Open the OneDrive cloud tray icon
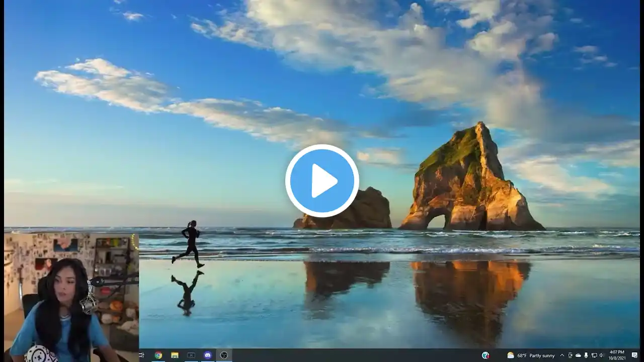The height and width of the screenshot is (362, 644). [578, 355]
